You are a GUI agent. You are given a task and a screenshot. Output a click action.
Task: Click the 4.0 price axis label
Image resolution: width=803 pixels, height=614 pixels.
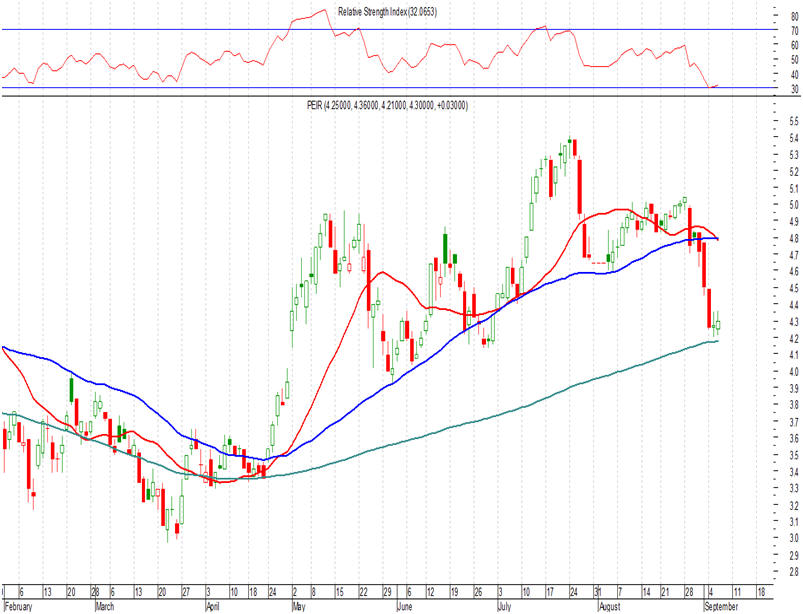(794, 372)
